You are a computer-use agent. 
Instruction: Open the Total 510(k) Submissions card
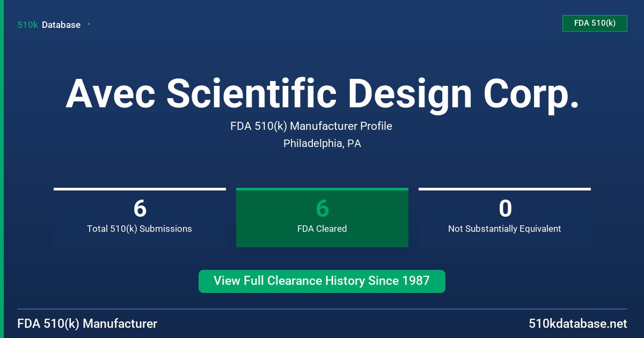coord(140,218)
